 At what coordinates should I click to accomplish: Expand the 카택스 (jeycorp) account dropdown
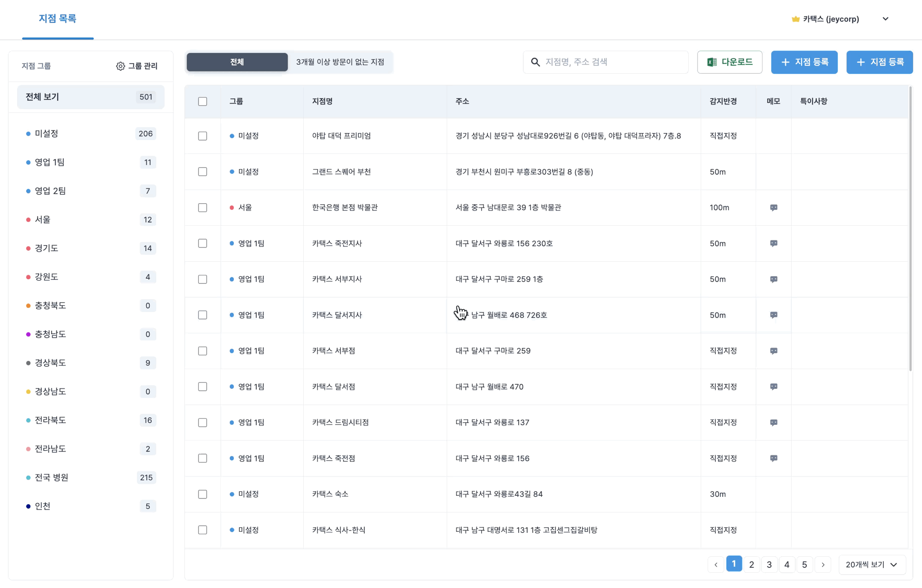pos(885,19)
